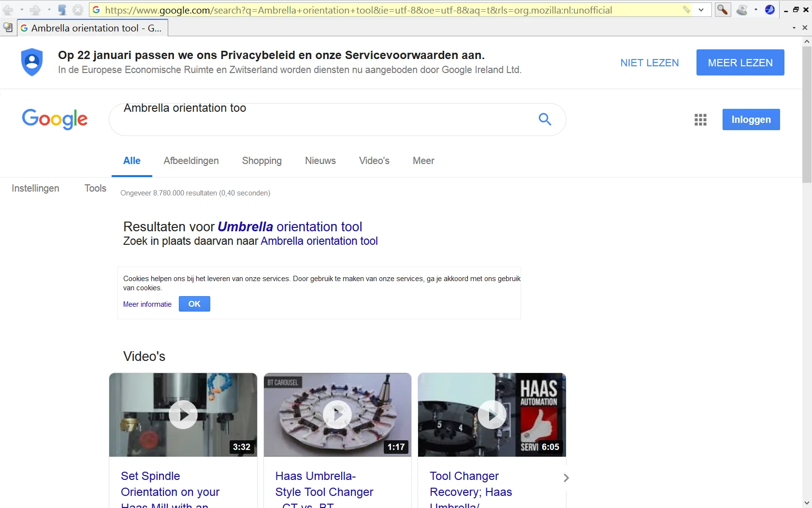Click the 'Video's' section heading

(144, 357)
